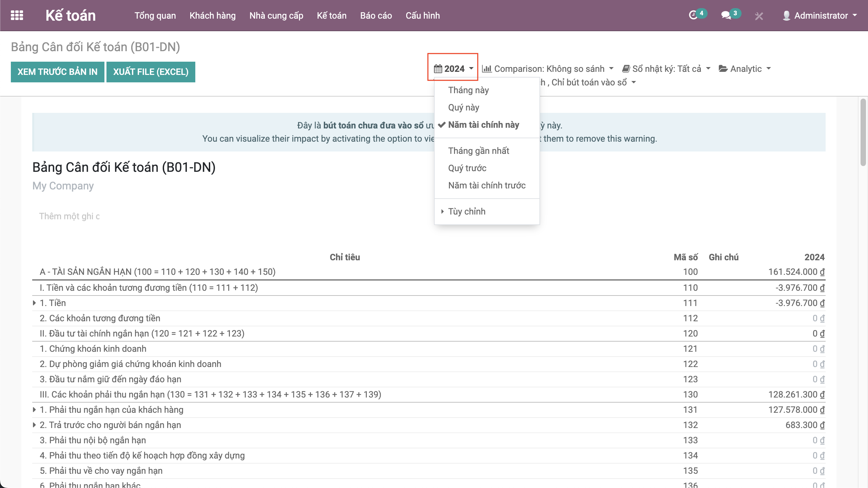
Task: Select the checked Năm tài chính này option
Action: 483,125
